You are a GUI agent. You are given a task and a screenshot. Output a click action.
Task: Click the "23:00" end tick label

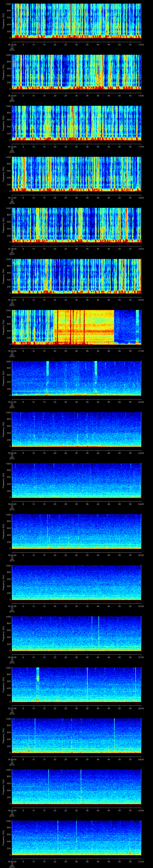[141, 453]
